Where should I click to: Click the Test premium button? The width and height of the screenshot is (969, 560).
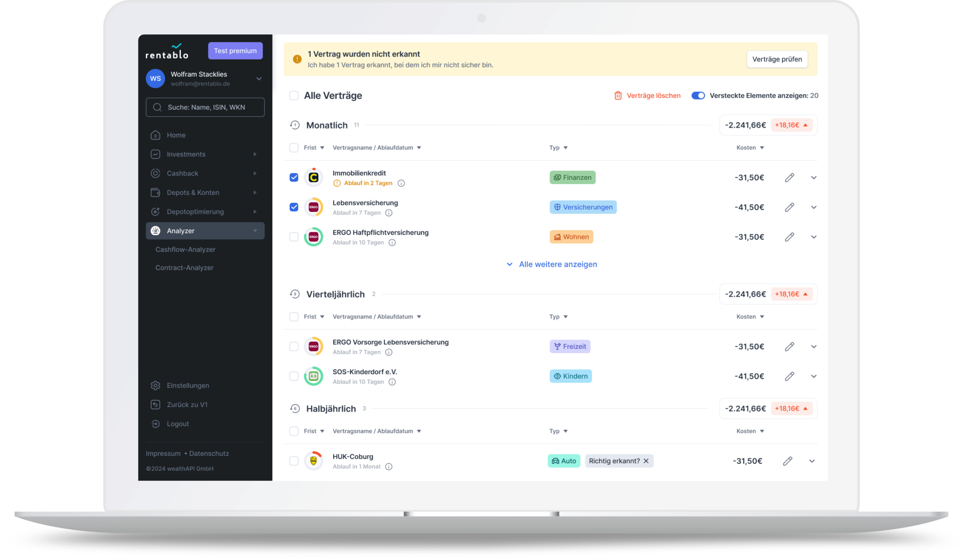(236, 51)
